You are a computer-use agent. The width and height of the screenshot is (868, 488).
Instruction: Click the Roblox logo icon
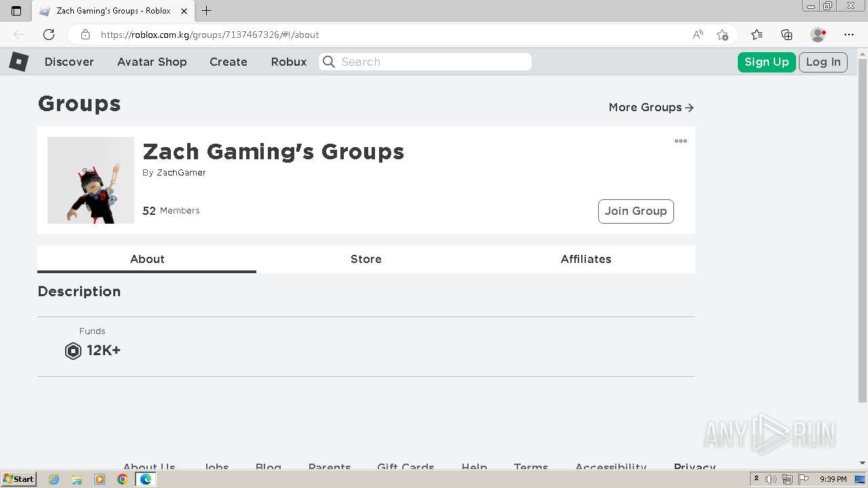click(x=18, y=62)
